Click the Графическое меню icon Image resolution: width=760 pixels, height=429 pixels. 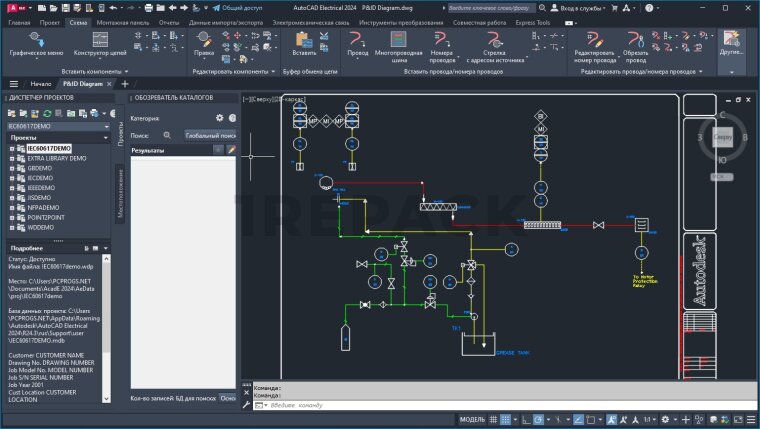coord(36,39)
